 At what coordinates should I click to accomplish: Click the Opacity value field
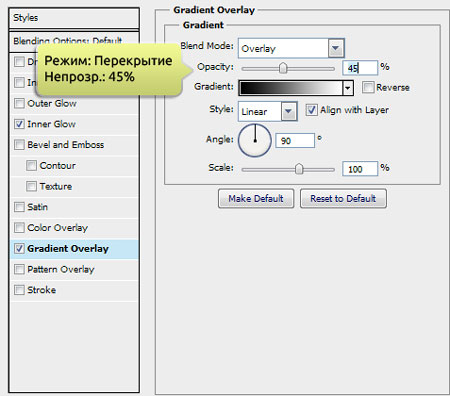click(x=360, y=68)
